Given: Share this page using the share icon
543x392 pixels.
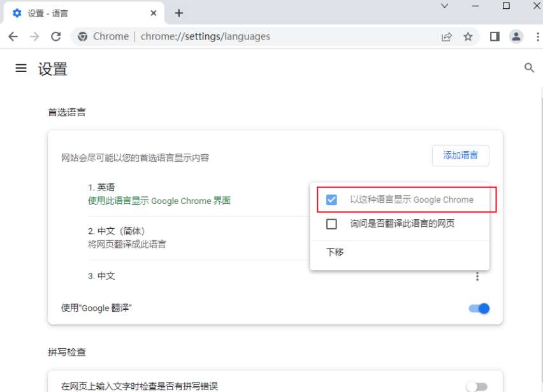Looking at the screenshot, I should [x=447, y=36].
